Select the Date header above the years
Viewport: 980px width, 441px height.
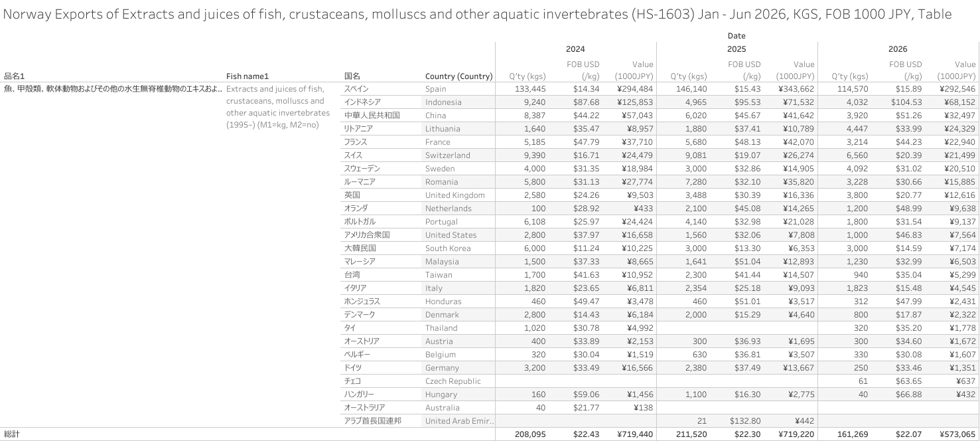[736, 36]
